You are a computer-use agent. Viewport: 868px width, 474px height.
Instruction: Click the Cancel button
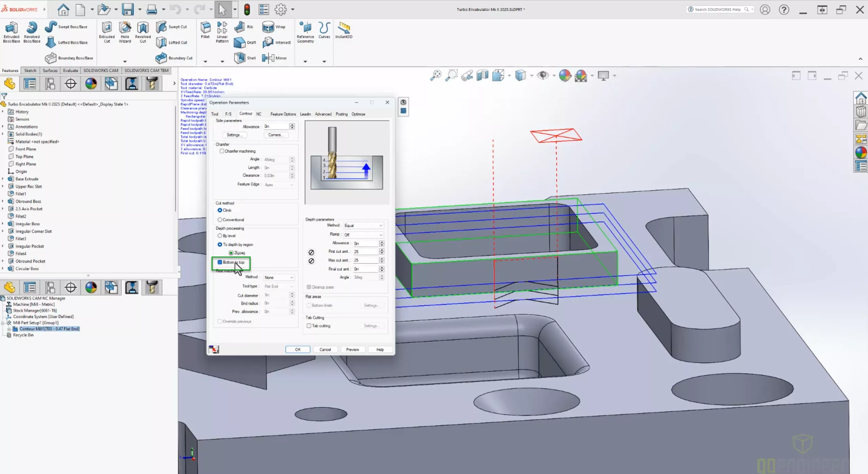325,350
